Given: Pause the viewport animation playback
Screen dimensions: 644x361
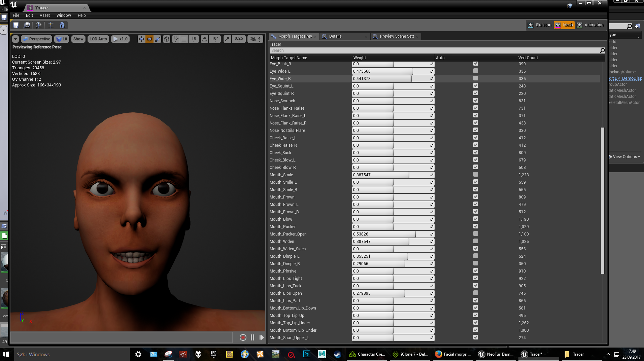Looking at the screenshot, I should pyautogui.click(x=252, y=337).
